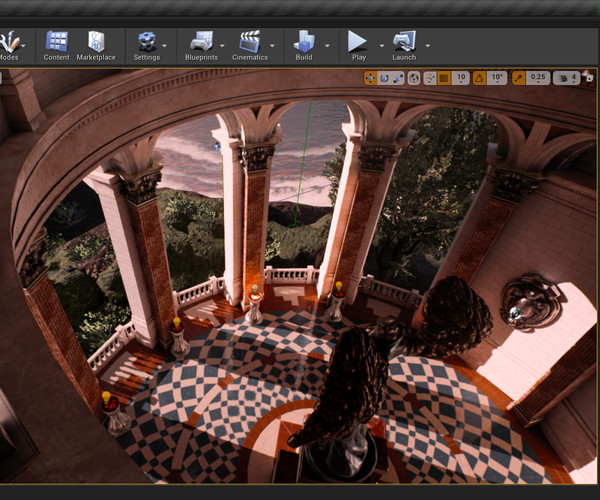Open the scale snap 0.25 dropdown

[x=538, y=78]
